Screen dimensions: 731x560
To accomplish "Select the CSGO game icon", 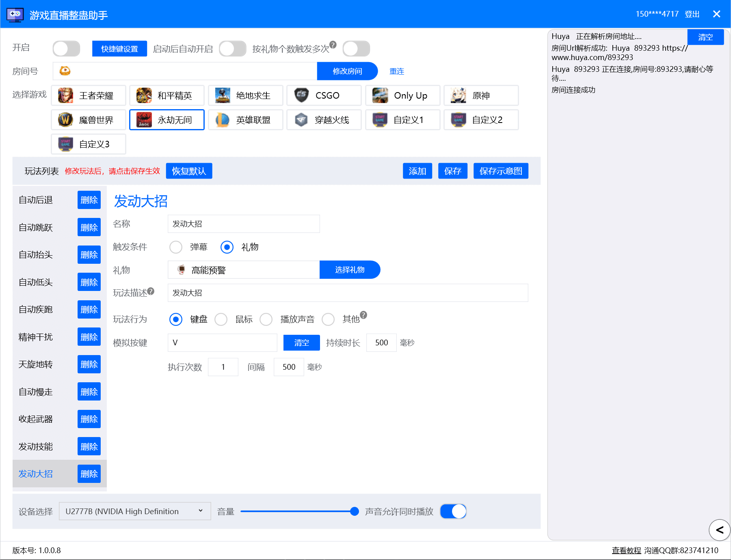I will 301,95.
